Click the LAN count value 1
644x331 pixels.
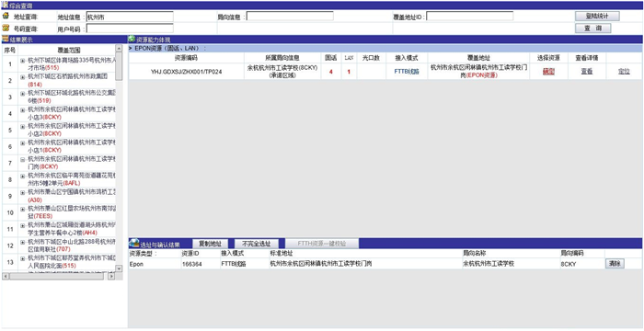pyautogui.click(x=349, y=72)
